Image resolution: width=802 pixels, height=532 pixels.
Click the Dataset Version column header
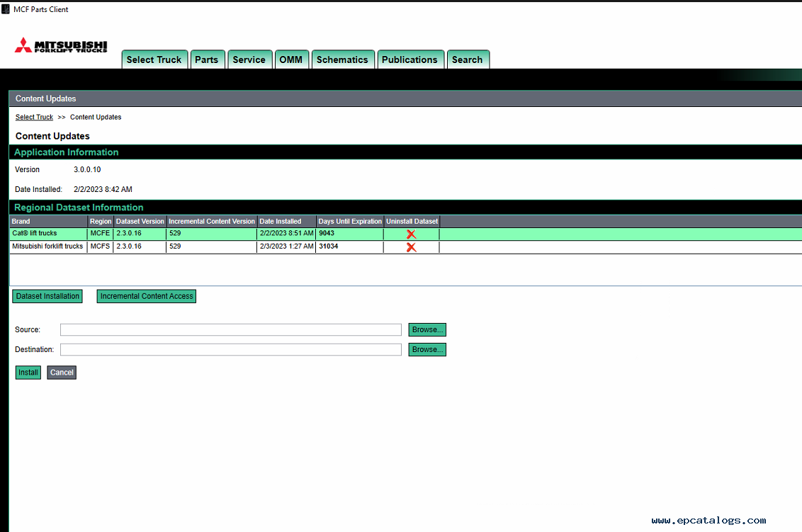coord(140,222)
